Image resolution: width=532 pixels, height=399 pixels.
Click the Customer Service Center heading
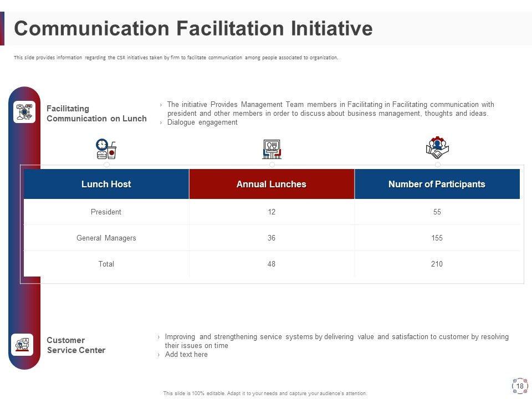(x=76, y=345)
